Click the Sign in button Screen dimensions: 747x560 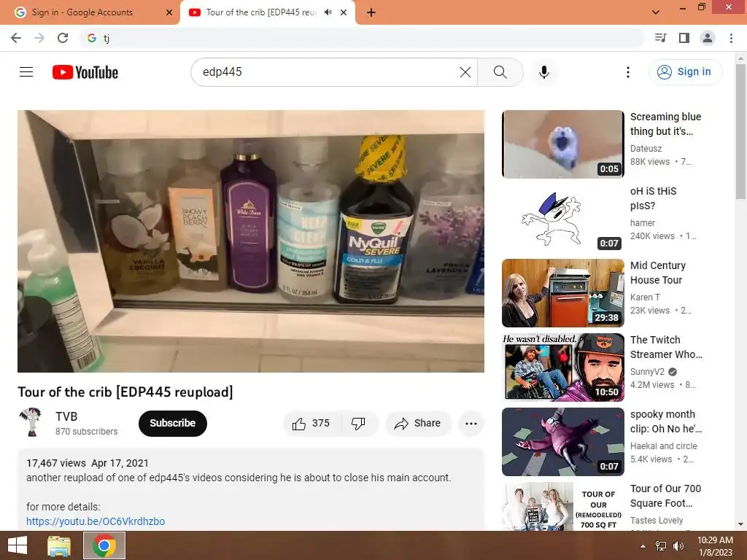coord(685,72)
